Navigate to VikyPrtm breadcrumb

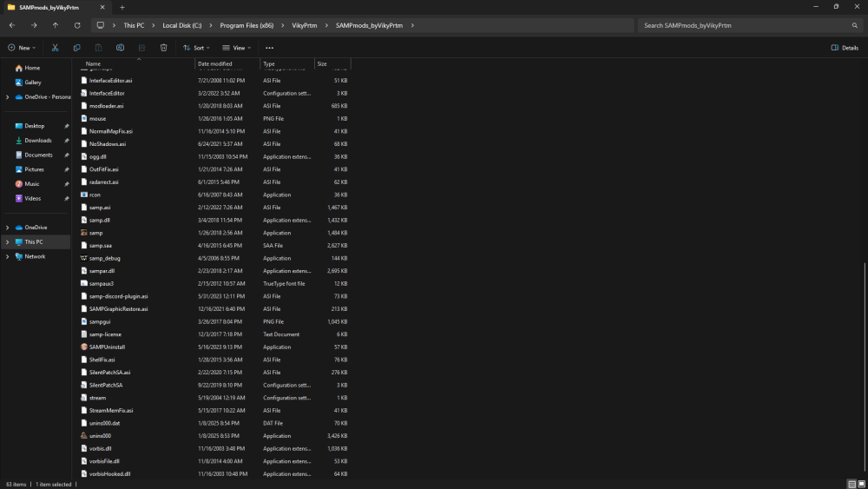(305, 25)
